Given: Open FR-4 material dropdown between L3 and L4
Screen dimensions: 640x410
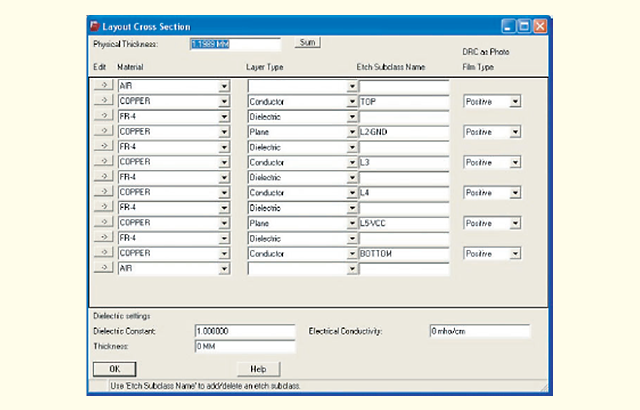Looking at the screenshot, I should (224, 177).
